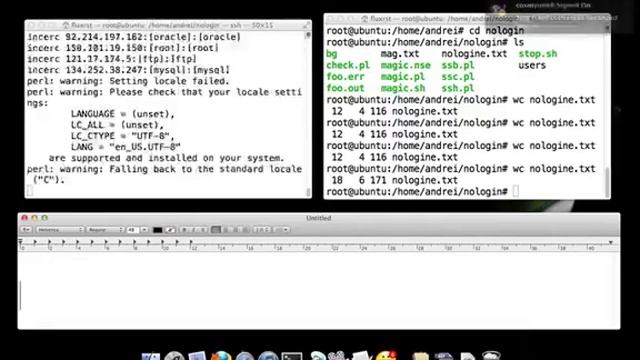Click 'Setting locale failed' warning line
The height and width of the screenshot is (360, 640).
point(128,81)
